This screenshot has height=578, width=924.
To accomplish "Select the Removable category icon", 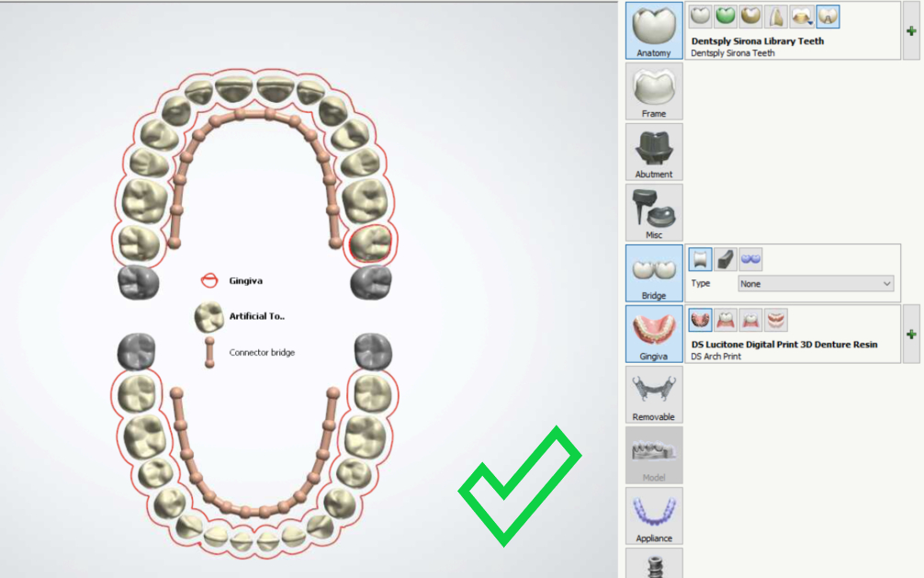I will pyautogui.click(x=654, y=394).
